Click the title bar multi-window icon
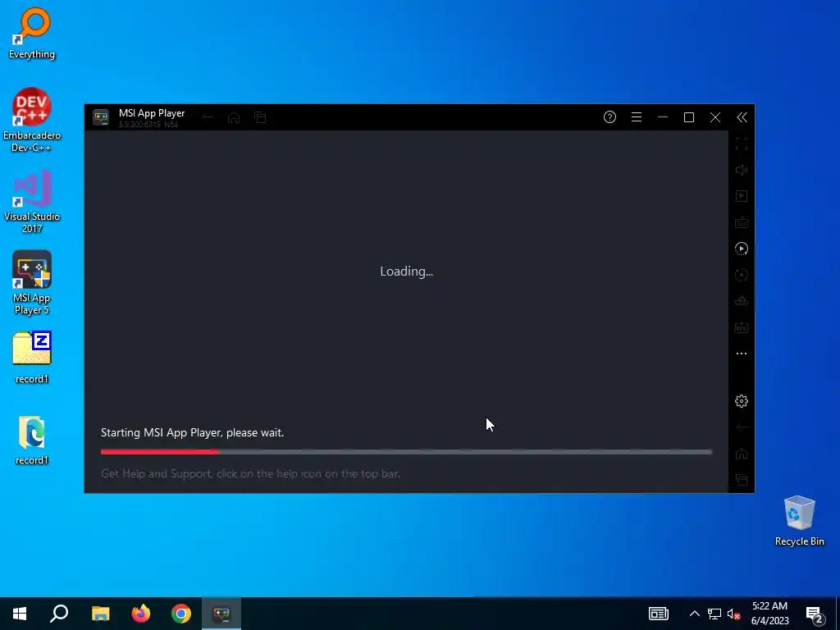 pos(260,117)
